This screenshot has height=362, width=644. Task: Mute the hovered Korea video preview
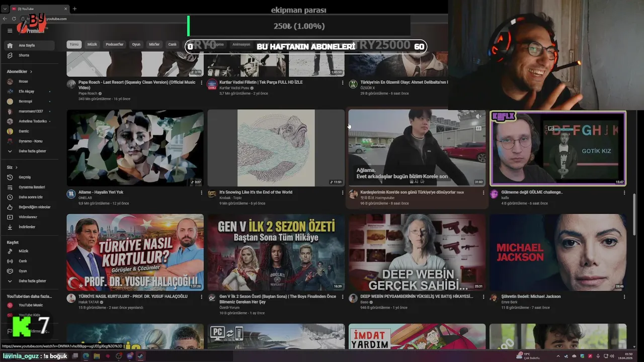(x=478, y=117)
